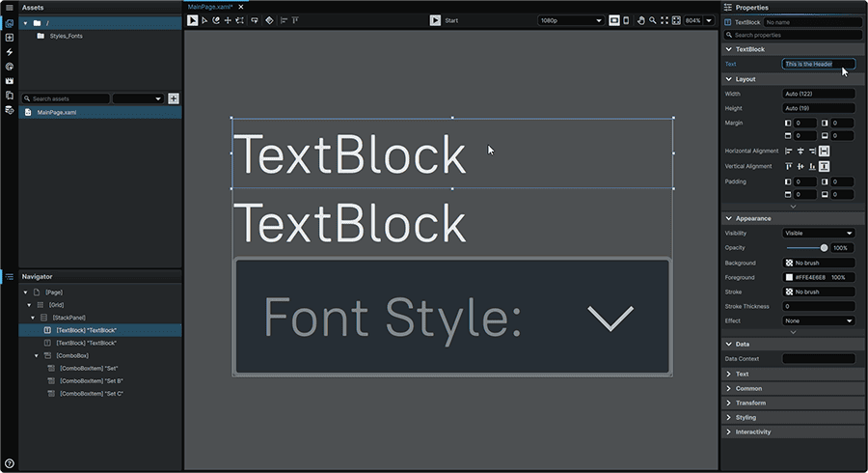Set horizontal alignment to center

[x=800, y=152]
